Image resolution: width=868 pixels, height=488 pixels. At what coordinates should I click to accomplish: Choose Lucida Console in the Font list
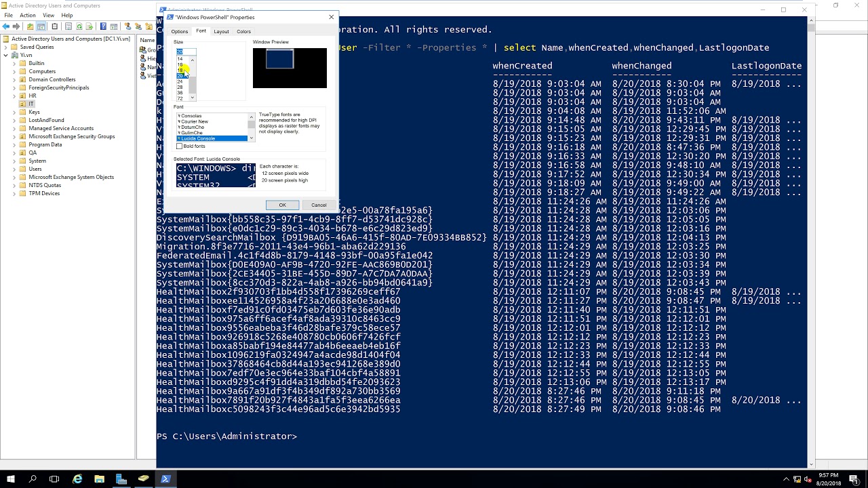[212, 138]
